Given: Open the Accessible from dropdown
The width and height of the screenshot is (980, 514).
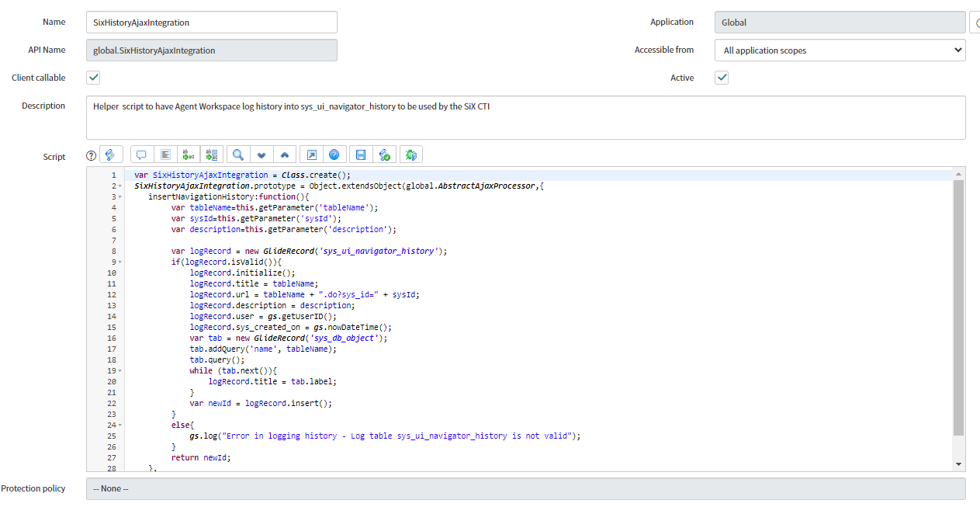Looking at the screenshot, I should click(840, 50).
